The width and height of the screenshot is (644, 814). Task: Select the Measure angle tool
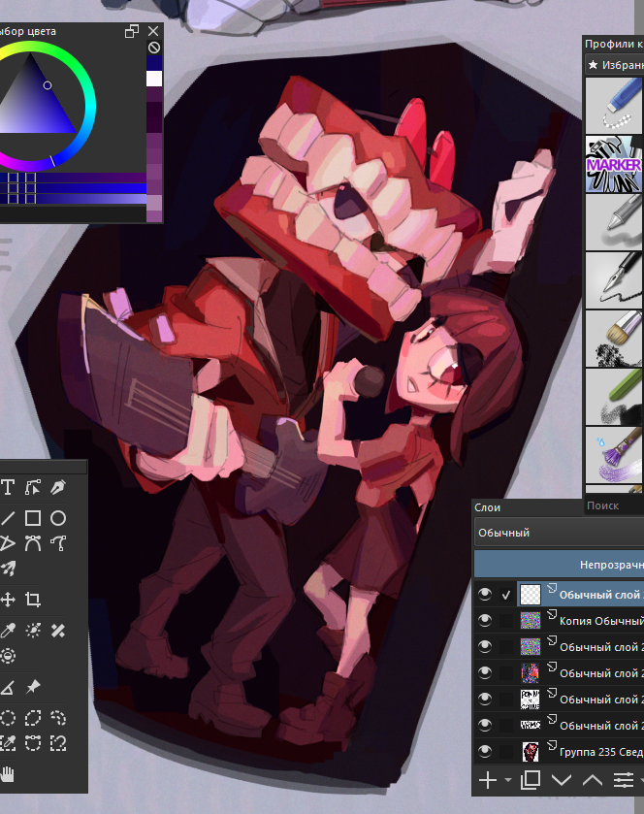tap(7, 687)
